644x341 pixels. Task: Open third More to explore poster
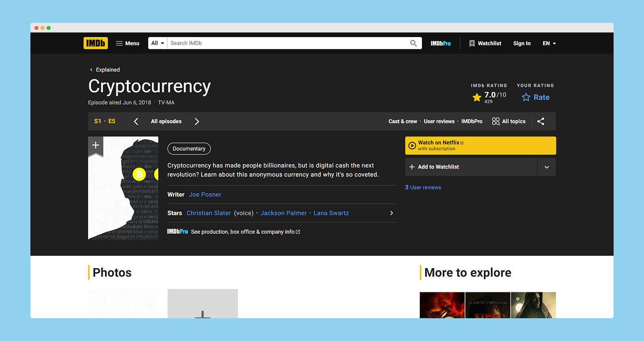533,305
